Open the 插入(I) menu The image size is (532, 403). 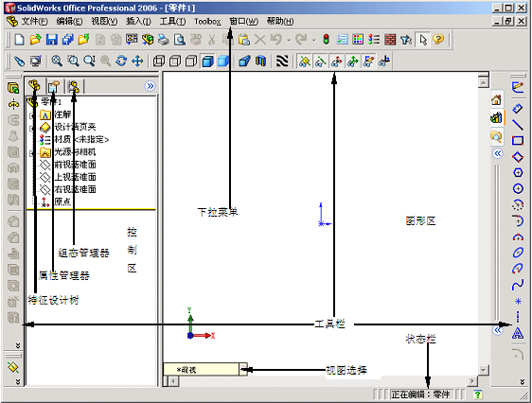pyautogui.click(x=138, y=22)
